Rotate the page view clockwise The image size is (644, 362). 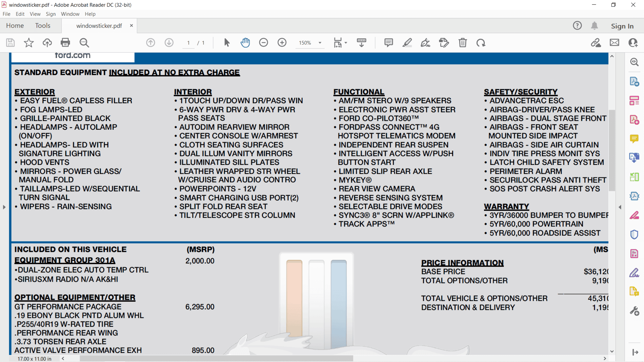pos(481,43)
